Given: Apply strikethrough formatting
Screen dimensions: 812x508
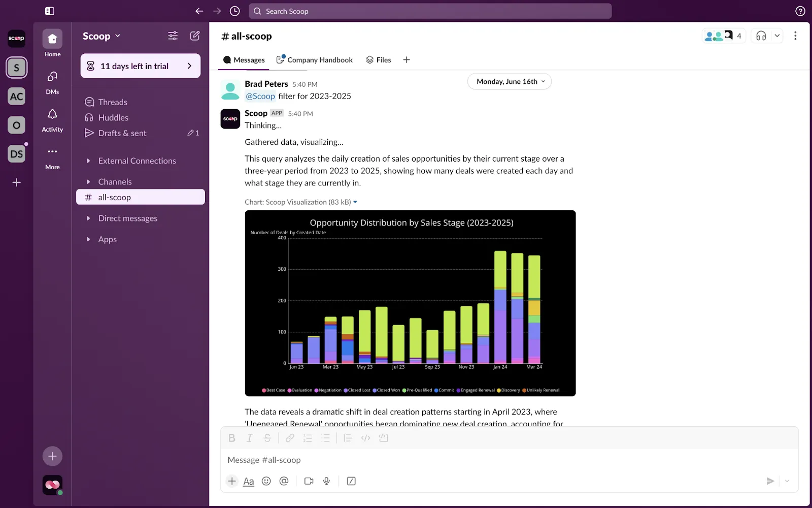Looking at the screenshot, I should click(267, 438).
